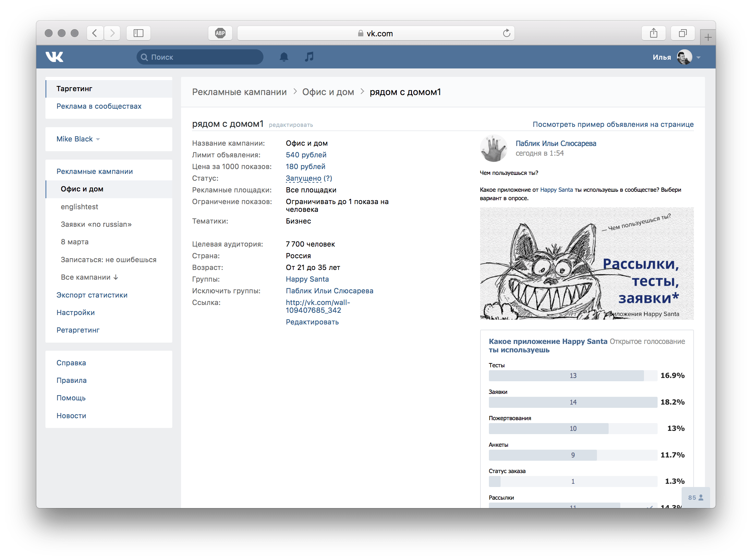Click the AdBlock Plus ABP icon
752x560 pixels.
coord(220,33)
